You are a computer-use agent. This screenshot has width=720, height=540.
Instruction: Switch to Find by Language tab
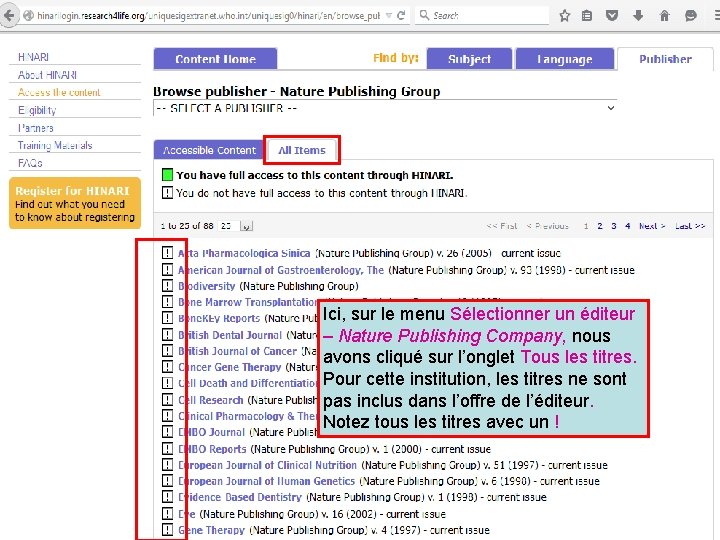click(x=565, y=59)
